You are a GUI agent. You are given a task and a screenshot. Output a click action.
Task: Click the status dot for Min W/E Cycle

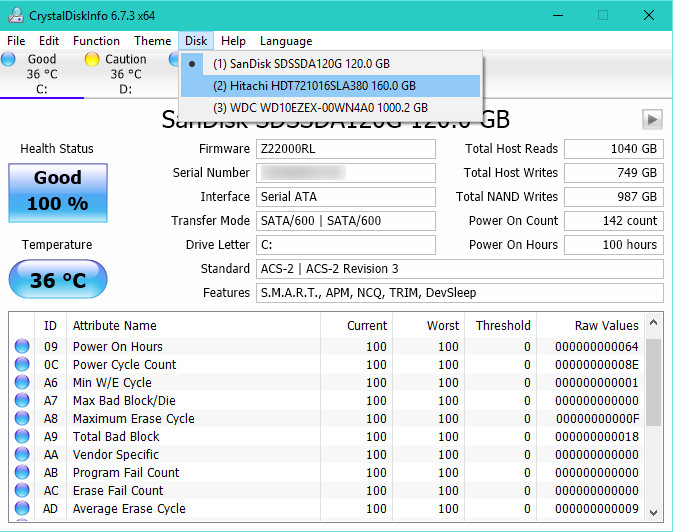click(x=22, y=382)
